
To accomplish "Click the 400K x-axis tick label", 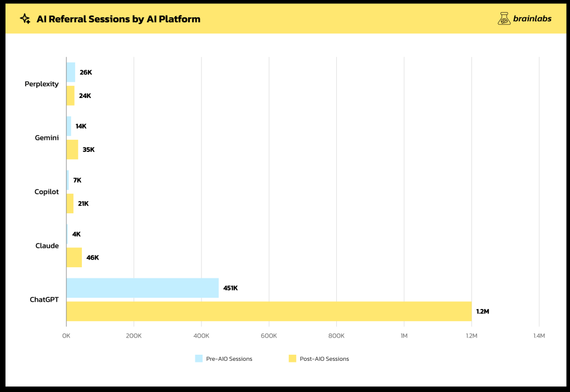I will [x=202, y=336].
